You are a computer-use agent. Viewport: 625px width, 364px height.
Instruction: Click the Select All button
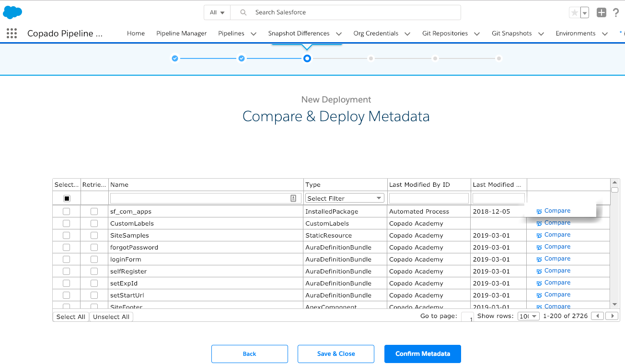point(71,317)
